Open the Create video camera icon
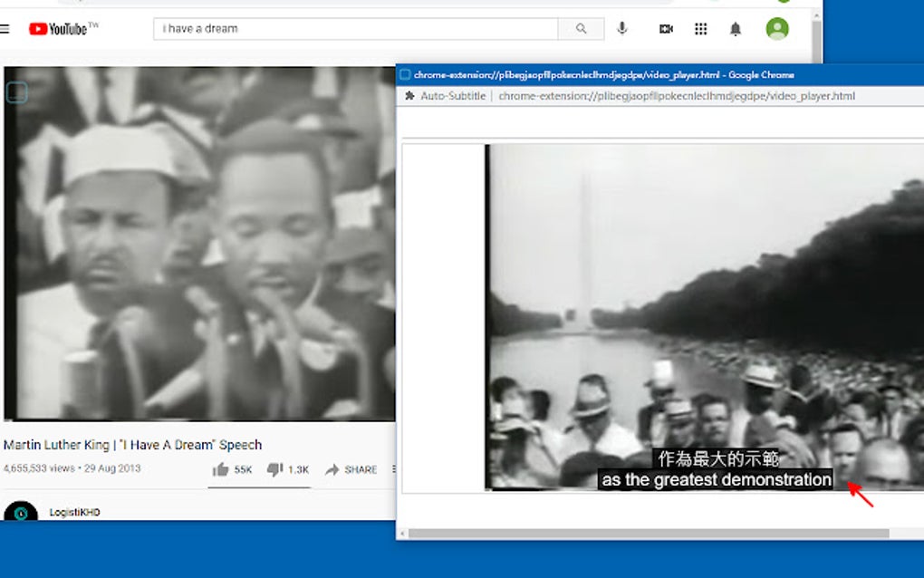Screen dimensions: 924x578 665,28
